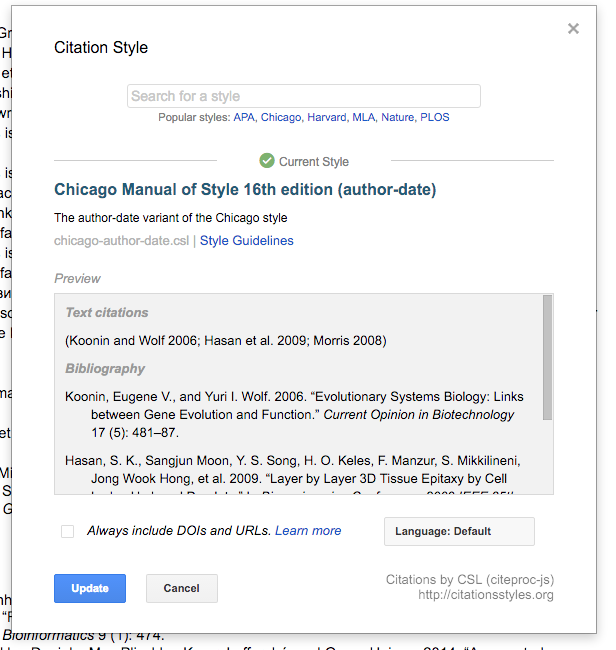This screenshot has height=650, width=616.
Task: Open the Language: Default dropdown
Action: point(459,532)
